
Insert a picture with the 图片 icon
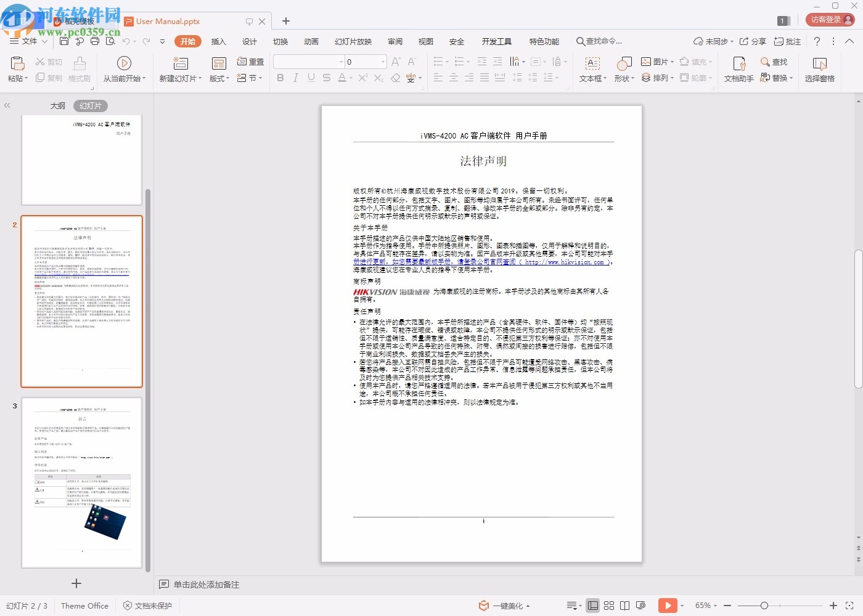(x=655, y=61)
